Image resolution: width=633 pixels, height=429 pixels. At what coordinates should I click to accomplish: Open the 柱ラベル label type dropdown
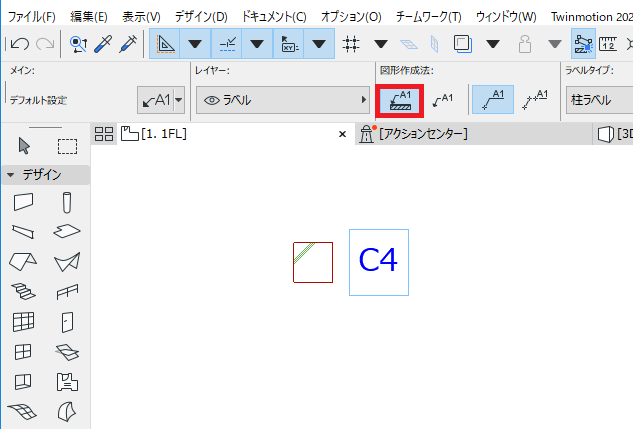pos(599,100)
